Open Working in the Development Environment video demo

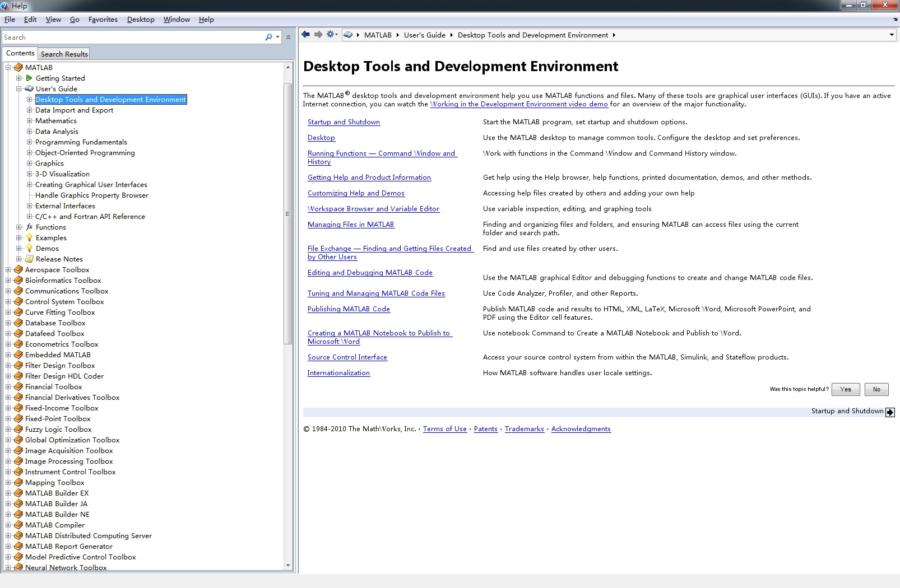[x=519, y=104]
